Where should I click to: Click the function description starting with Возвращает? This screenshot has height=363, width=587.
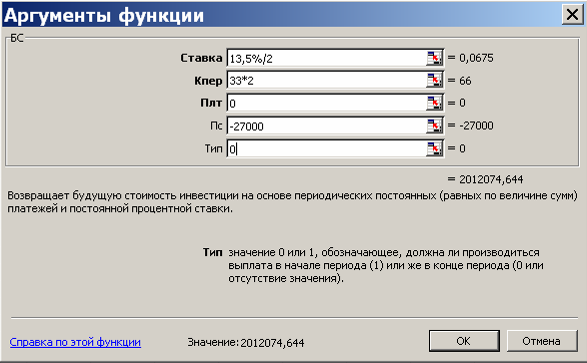[292, 202]
